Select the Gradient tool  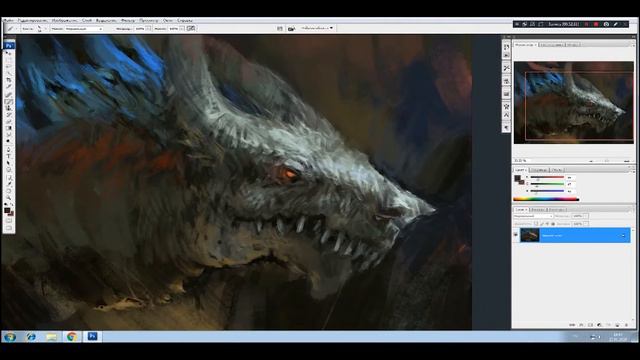coord(9,128)
